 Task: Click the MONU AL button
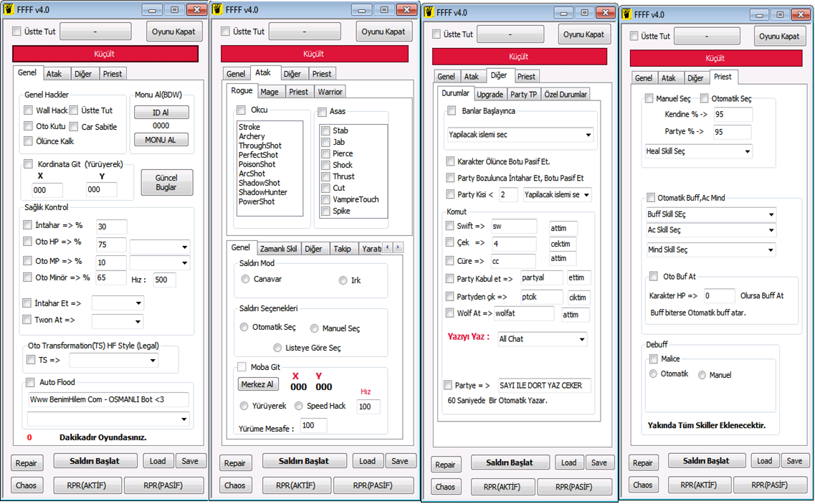pos(161,140)
